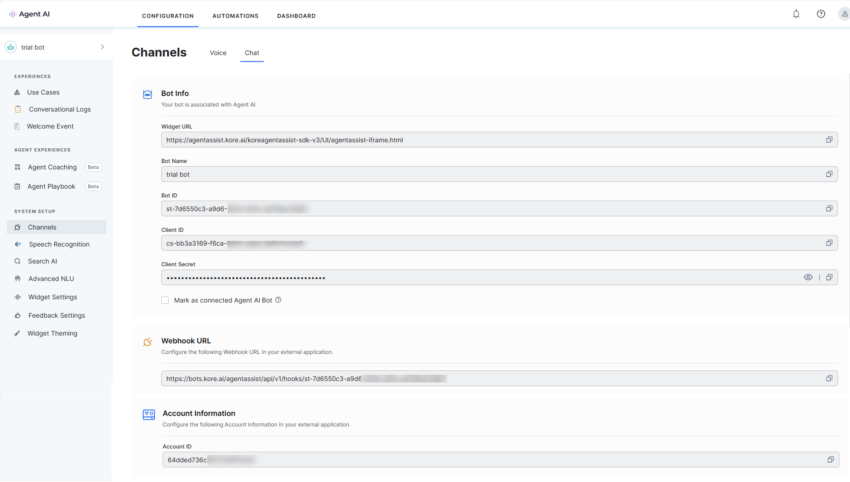
Task: Open the Automations tab
Action: click(235, 16)
